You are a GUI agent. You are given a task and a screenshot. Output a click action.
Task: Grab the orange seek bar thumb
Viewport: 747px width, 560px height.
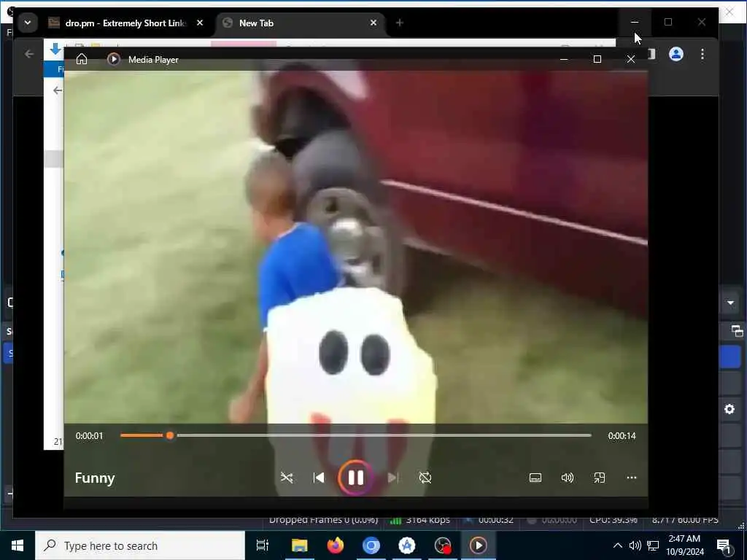coord(170,435)
